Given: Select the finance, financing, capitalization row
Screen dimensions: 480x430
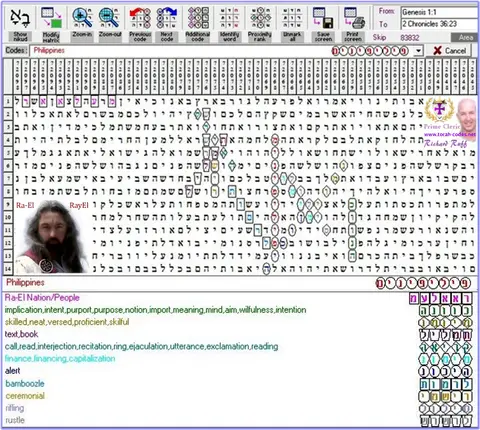Looking at the screenshot, I should (x=60, y=359).
